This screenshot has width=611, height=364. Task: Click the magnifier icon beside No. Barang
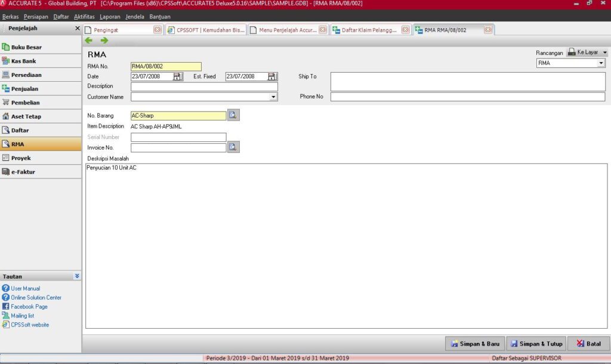232,114
